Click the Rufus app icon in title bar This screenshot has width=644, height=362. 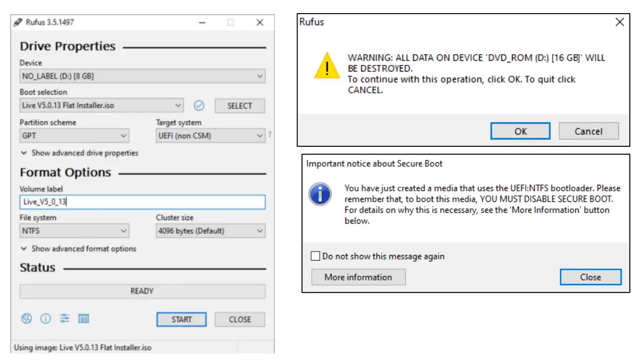tap(18, 22)
